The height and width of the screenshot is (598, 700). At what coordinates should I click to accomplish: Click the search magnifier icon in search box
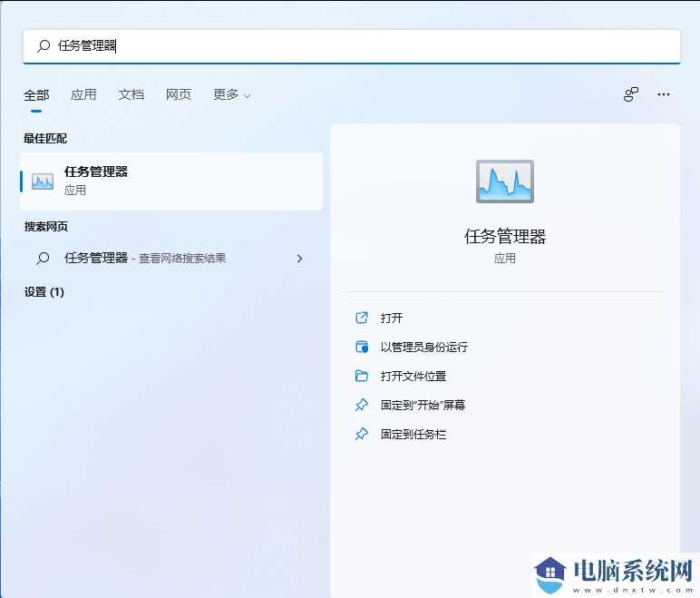point(44,45)
